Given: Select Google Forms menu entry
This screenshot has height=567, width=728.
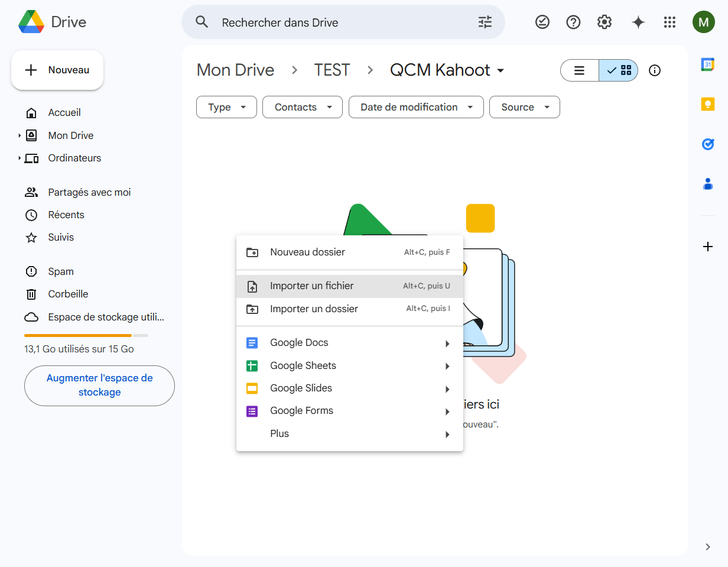Looking at the screenshot, I should (x=350, y=410).
